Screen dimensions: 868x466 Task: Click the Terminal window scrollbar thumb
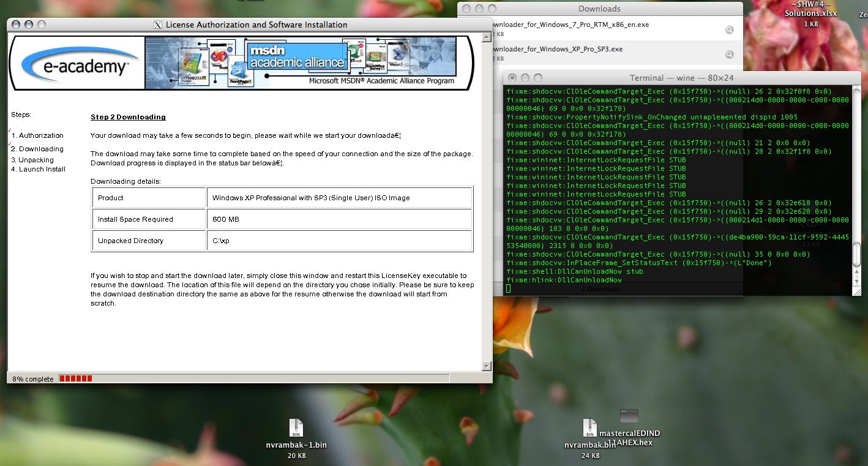tap(856, 251)
